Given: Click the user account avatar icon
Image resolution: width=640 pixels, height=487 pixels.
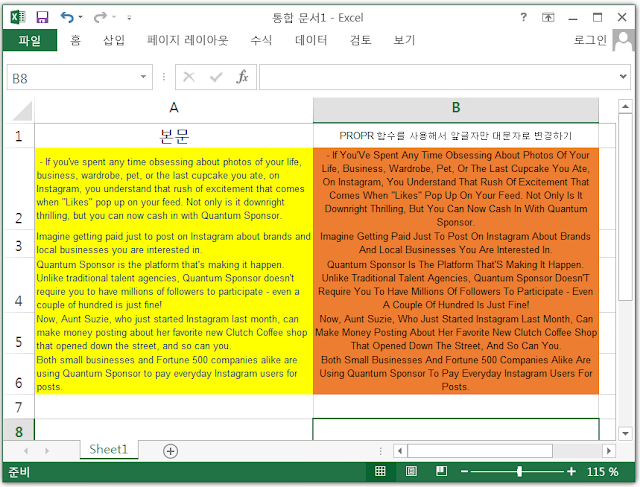Looking at the screenshot, I should 623,40.
